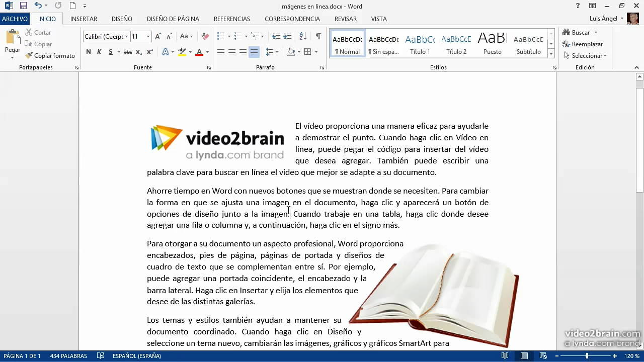Center the paragraph text

pyautogui.click(x=231, y=52)
